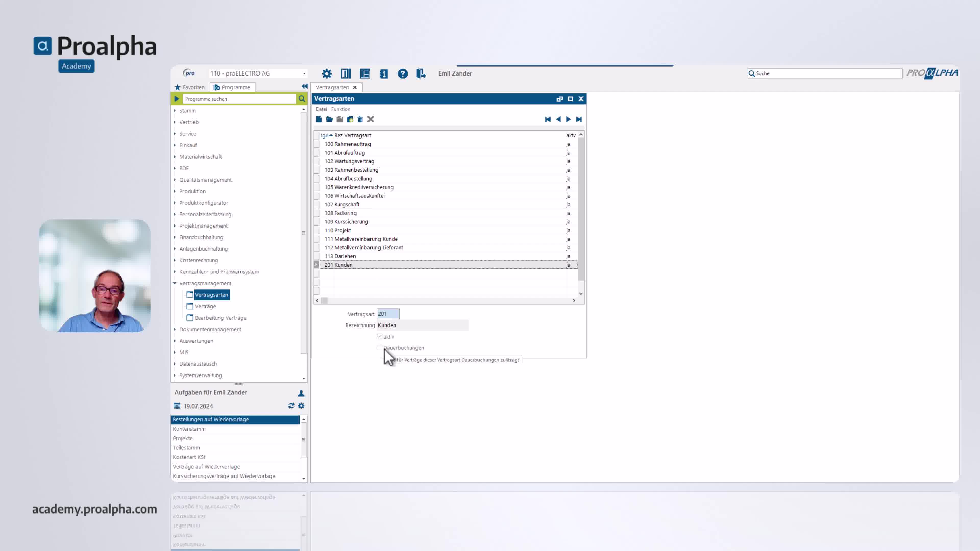Click the save disk icon in Vertragsarten toolbar
Image resolution: width=980 pixels, height=551 pixels.
[x=340, y=119]
